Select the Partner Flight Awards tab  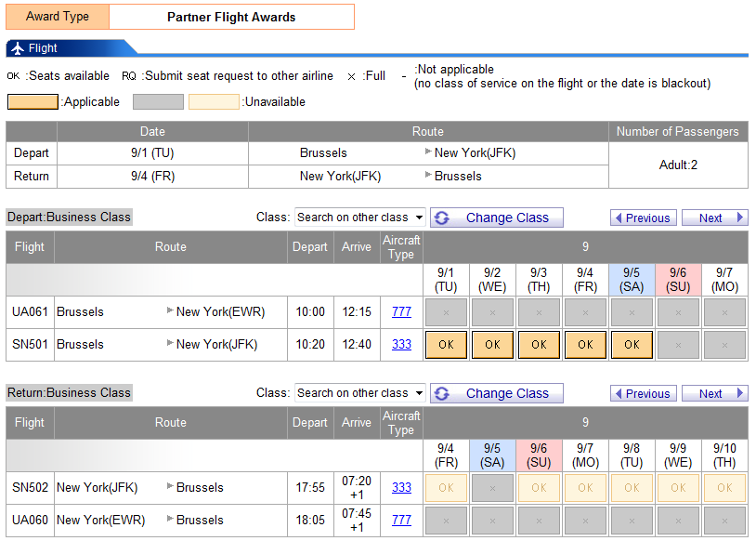click(232, 16)
